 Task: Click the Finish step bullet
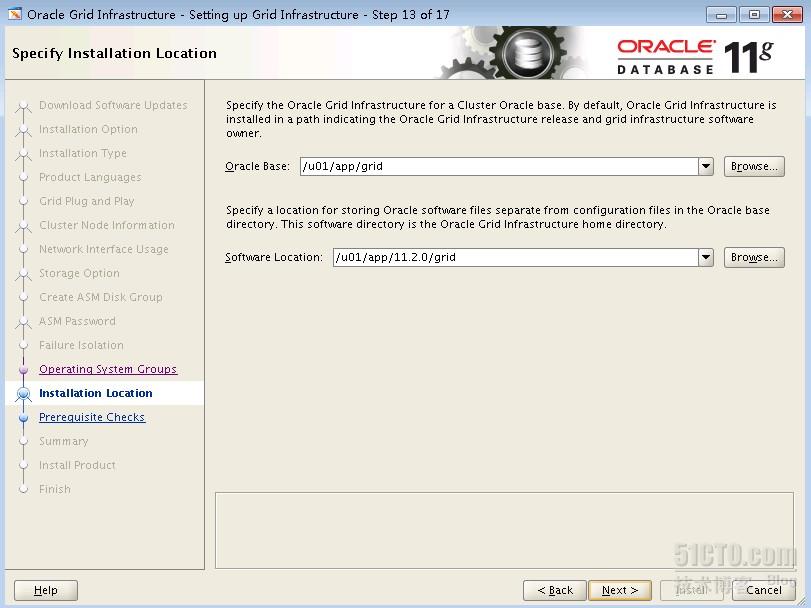click(x=23, y=489)
